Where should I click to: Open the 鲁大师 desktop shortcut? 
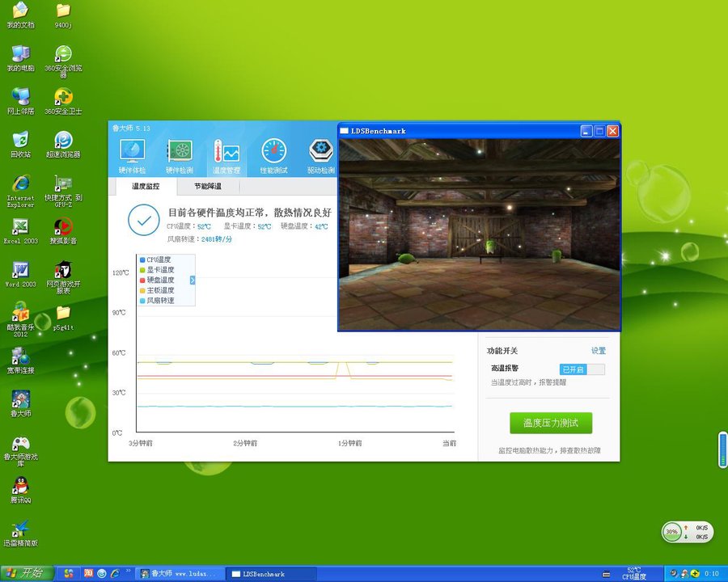pyautogui.click(x=20, y=403)
